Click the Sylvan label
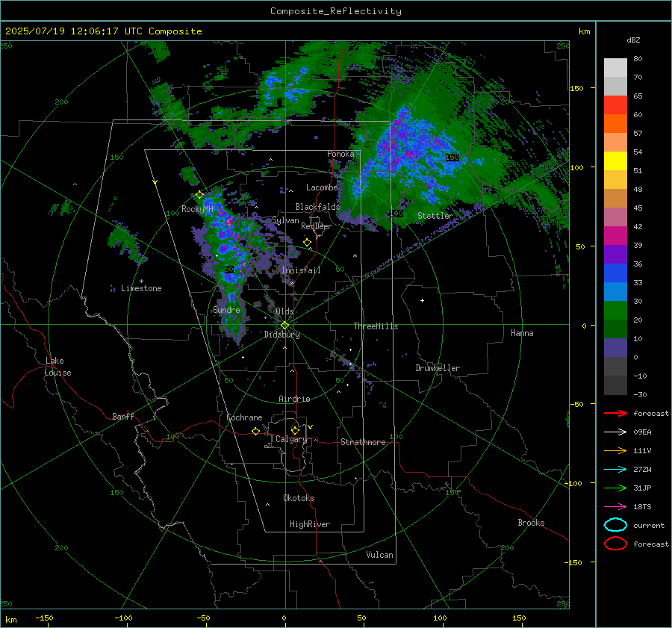The width and height of the screenshot is (672, 628). (285, 220)
